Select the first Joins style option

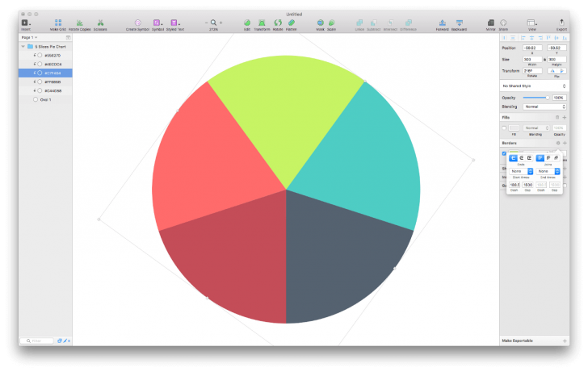[540, 158]
